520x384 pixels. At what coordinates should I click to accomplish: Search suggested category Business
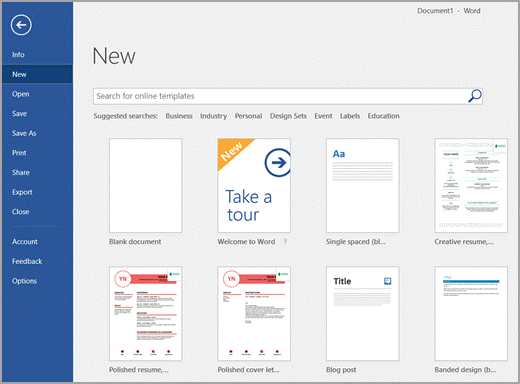coord(179,116)
